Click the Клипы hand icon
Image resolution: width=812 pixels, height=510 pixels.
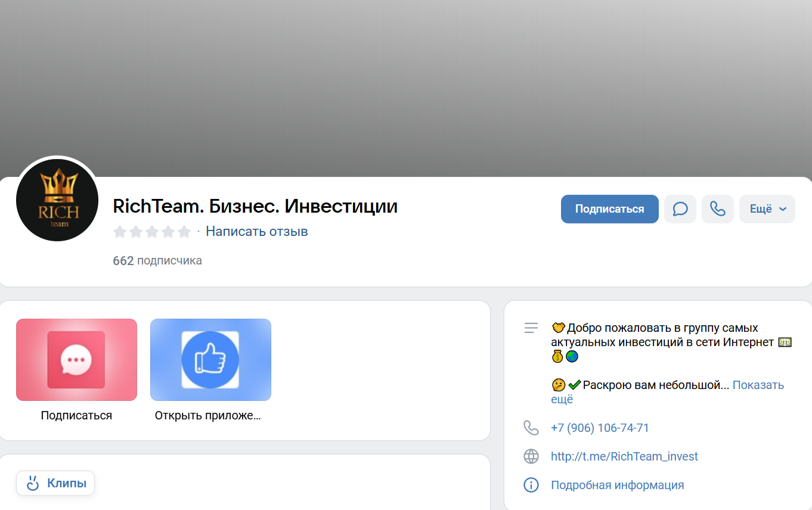(33, 483)
